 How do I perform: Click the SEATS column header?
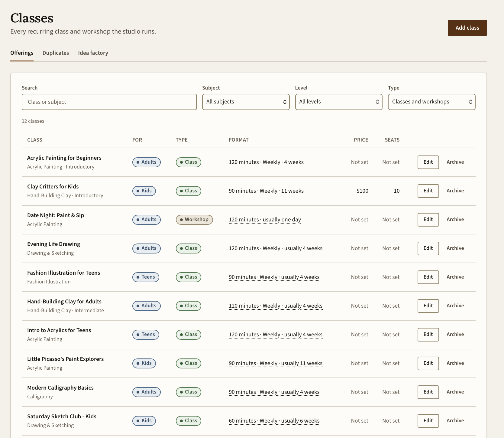tap(392, 140)
